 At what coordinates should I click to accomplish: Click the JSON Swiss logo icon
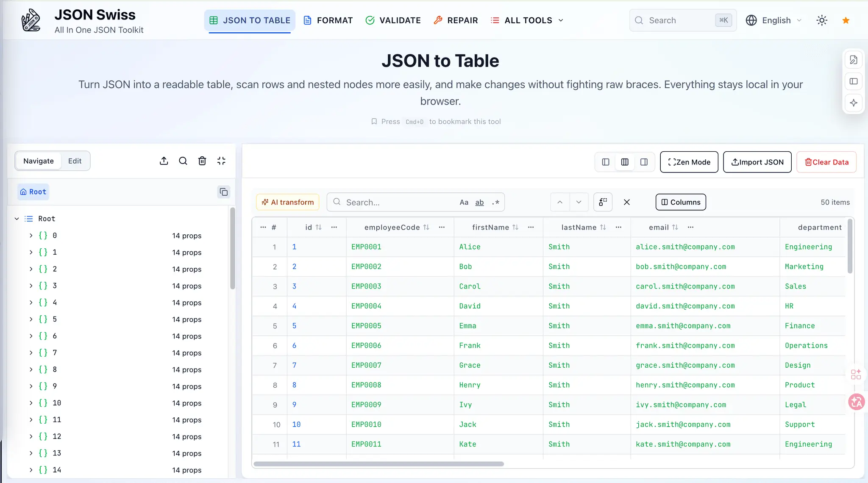click(31, 20)
